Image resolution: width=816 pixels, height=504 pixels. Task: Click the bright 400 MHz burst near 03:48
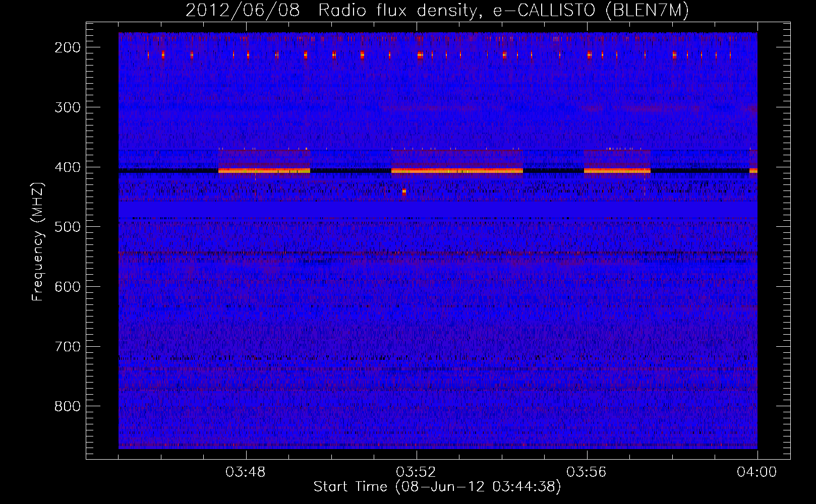[x=264, y=171]
